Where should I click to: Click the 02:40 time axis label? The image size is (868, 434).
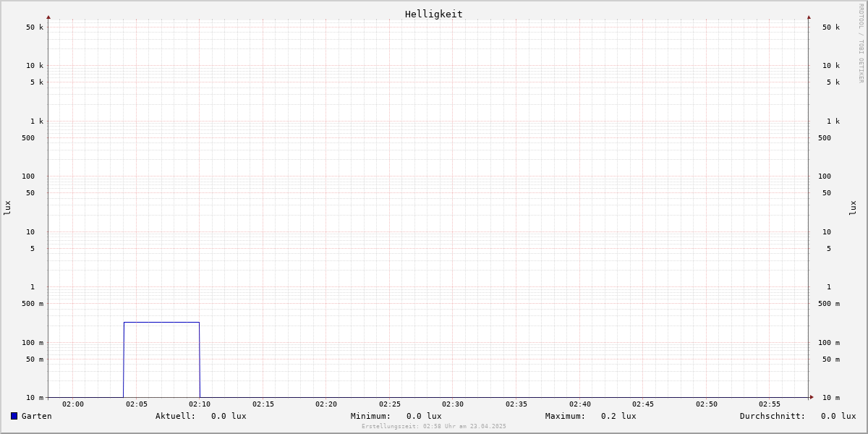click(580, 404)
